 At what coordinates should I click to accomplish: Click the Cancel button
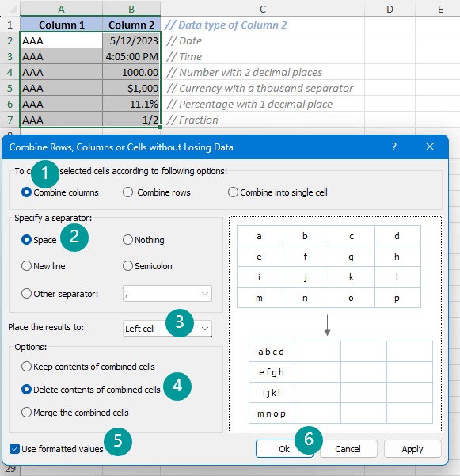348,449
